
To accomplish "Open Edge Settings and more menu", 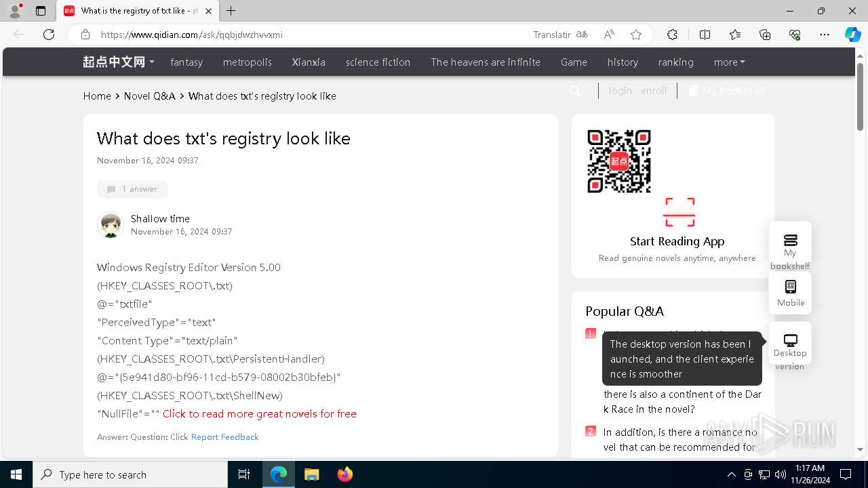I will click(x=825, y=35).
